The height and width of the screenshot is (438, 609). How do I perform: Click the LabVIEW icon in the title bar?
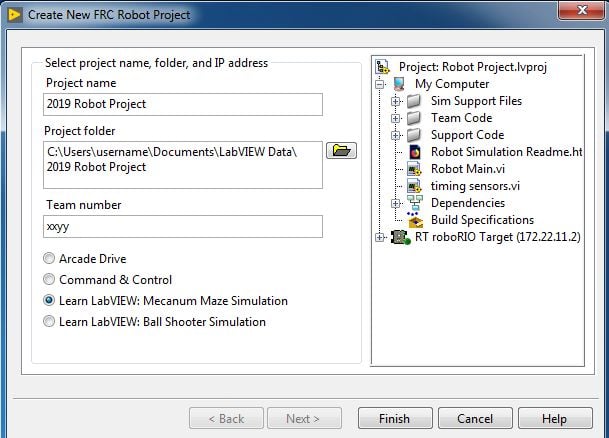click(15, 15)
